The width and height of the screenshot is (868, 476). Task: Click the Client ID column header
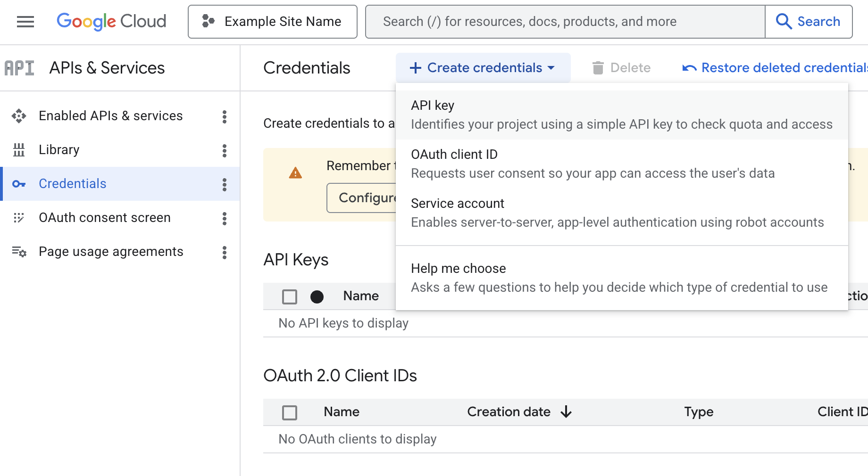coord(843,412)
